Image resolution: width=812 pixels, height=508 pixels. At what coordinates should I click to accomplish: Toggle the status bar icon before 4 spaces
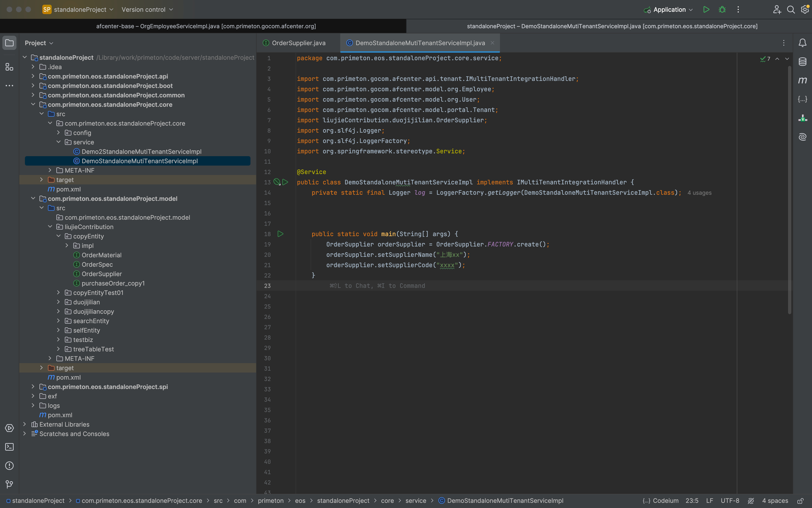click(x=751, y=501)
